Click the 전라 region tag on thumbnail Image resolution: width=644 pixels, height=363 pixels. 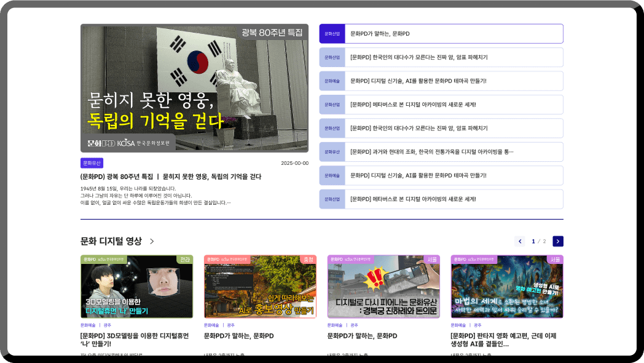185,260
